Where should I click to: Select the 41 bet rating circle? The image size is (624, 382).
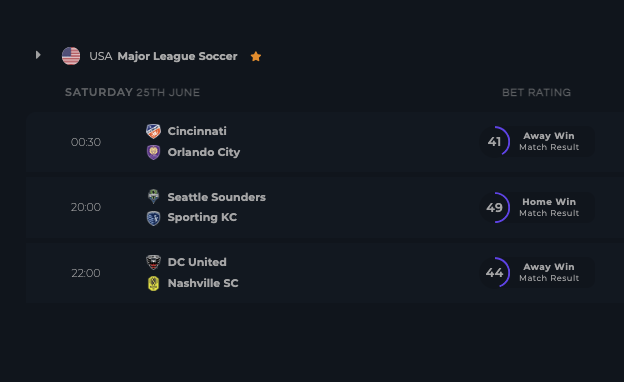pyautogui.click(x=495, y=141)
